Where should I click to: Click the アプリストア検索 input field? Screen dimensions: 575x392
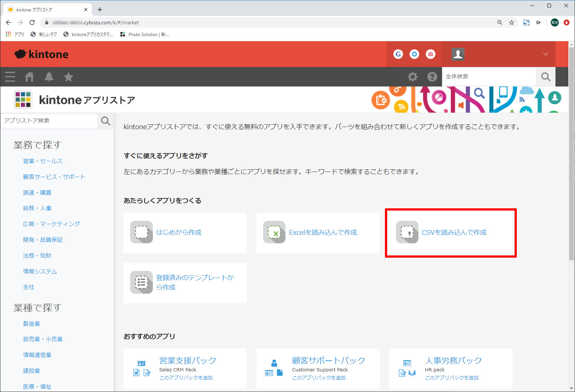click(49, 121)
